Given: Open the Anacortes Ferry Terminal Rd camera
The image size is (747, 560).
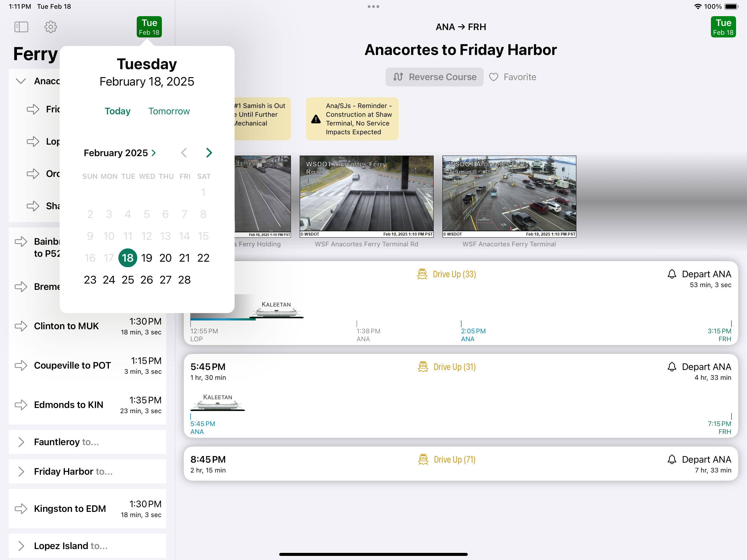Looking at the screenshot, I should pos(366,197).
